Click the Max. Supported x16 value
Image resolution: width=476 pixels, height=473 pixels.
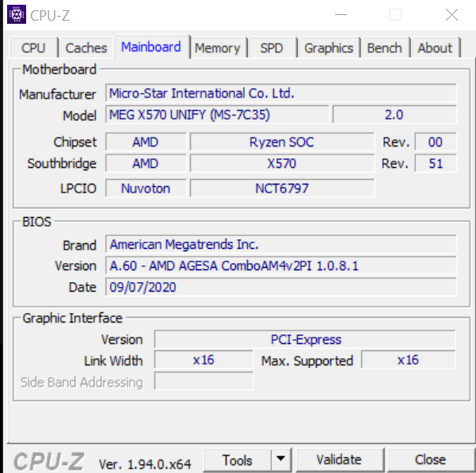pyautogui.click(x=409, y=360)
